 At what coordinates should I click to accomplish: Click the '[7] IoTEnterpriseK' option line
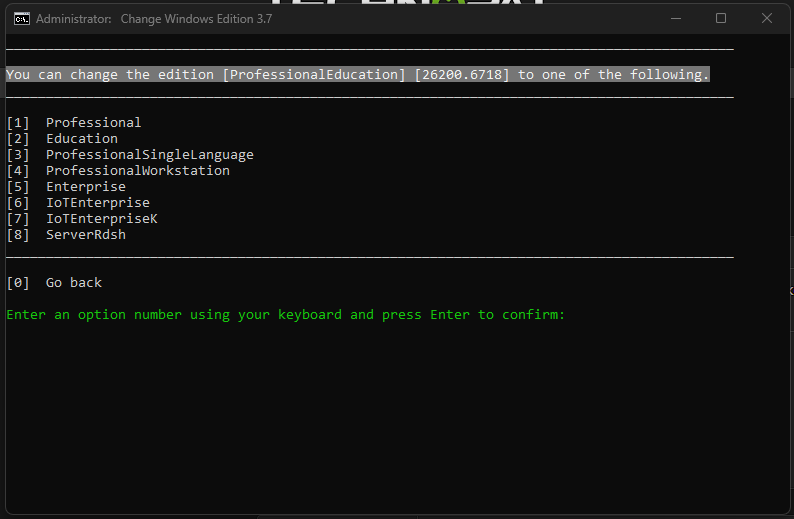(82, 219)
